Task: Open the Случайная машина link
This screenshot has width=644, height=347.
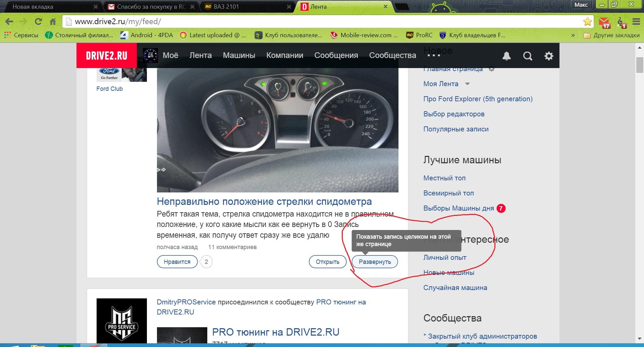Action: [x=455, y=288]
